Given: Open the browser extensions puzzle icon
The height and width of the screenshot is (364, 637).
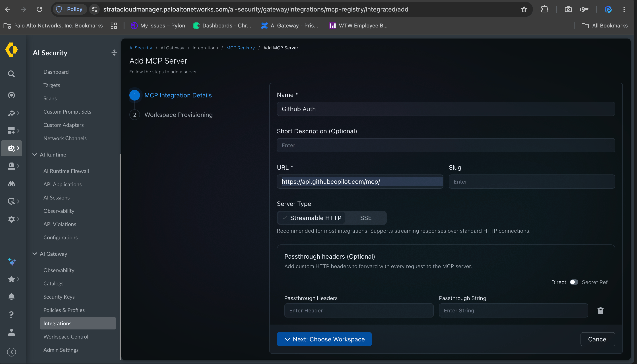Looking at the screenshot, I should [x=544, y=9].
